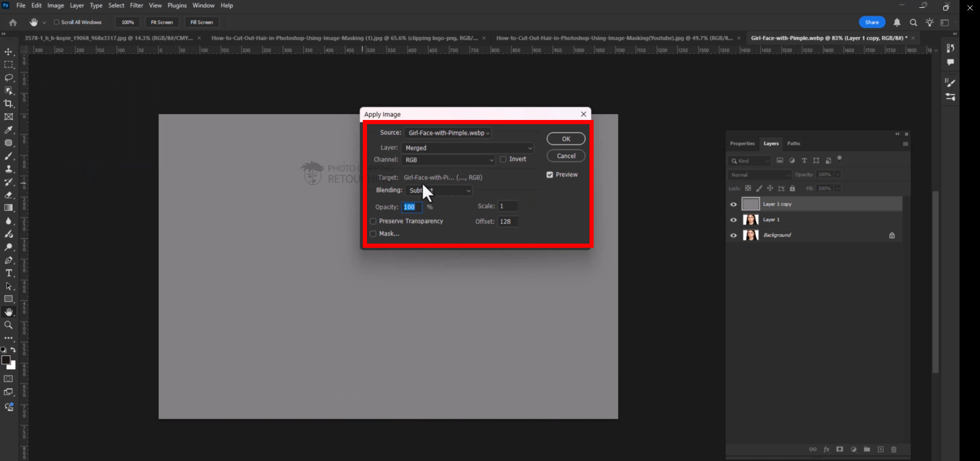Screen dimensions: 980x461
Task: Select the Rectangle shape tool
Action: 8,299
